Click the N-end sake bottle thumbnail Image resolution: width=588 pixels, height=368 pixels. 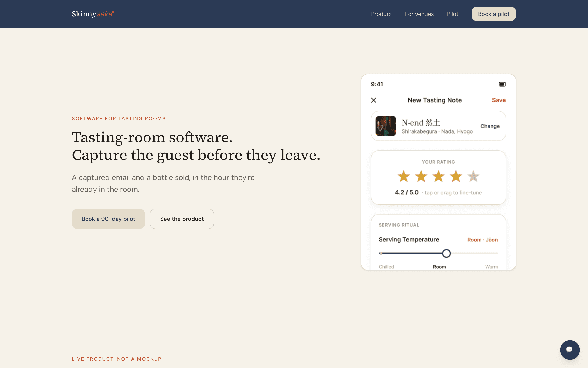point(386,126)
